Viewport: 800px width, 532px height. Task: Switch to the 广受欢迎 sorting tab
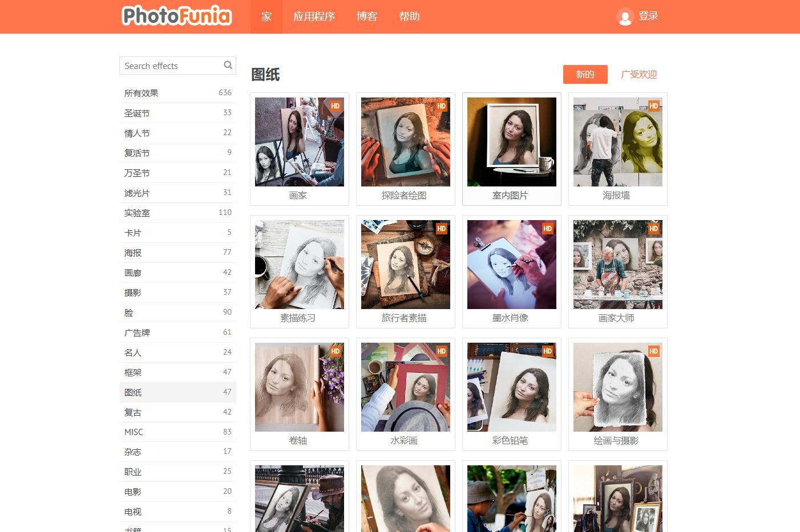pyautogui.click(x=639, y=75)
